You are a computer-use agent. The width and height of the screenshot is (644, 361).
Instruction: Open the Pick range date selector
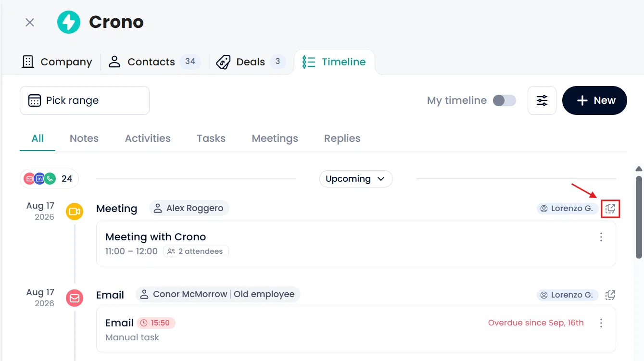tap(85, 100)
